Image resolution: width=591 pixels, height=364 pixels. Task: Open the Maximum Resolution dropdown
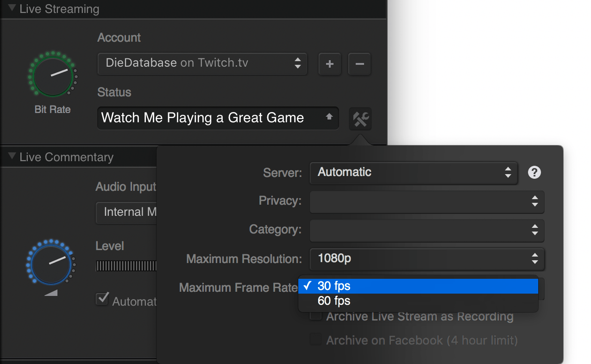427,259
